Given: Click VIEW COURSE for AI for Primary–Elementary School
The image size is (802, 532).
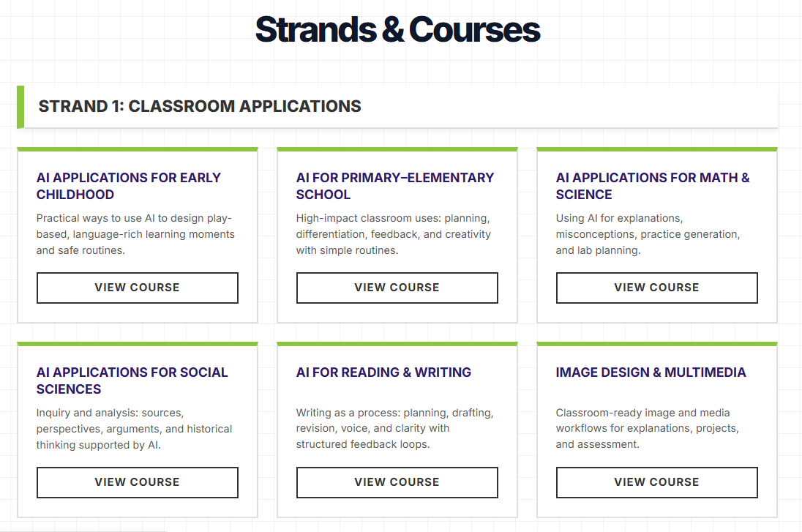Looking at the screenshot, I should click(x=397, y=288).
